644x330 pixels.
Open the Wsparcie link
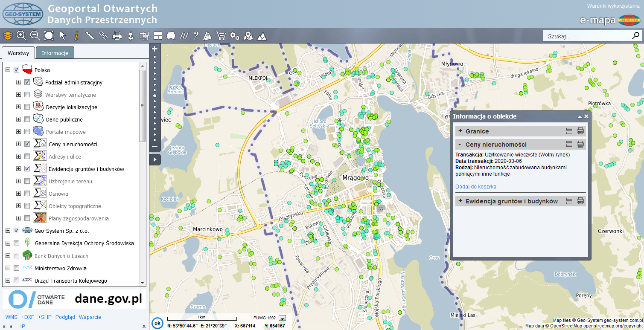[90, 317]
